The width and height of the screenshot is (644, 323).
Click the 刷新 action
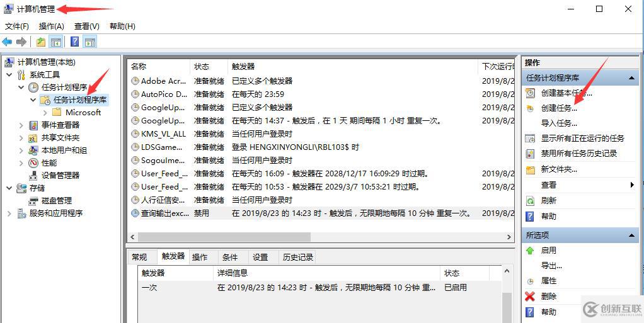click(x=549, y=201)
